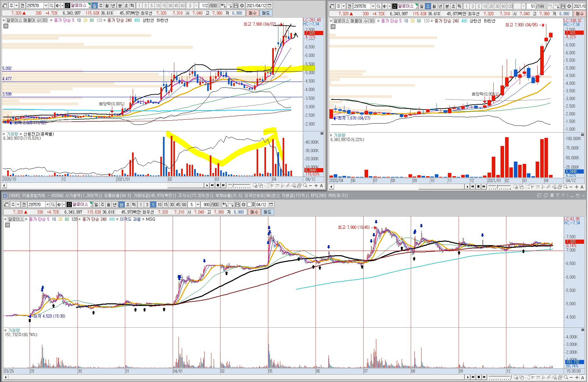Click the minus zoom icon in weekly chart bottom bar
The image size is (588, 382).
click(x=571, y=187)
